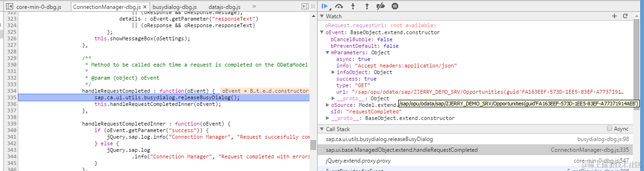The height and width of the screenshot is (171, 644).
Task: Set breakpoint on line 340 gutter
Action: 11,130
